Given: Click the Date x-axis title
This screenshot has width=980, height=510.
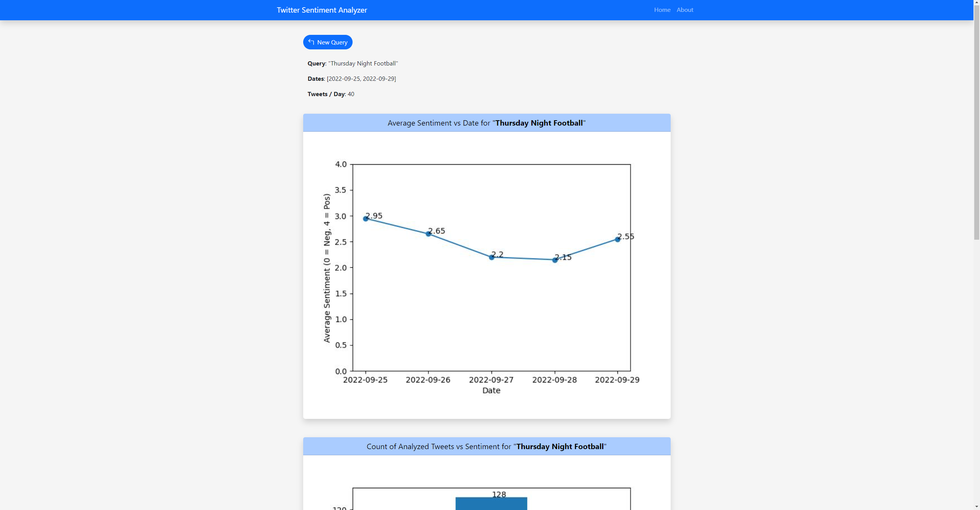Looking at the screenshot, I should [491, 391].
